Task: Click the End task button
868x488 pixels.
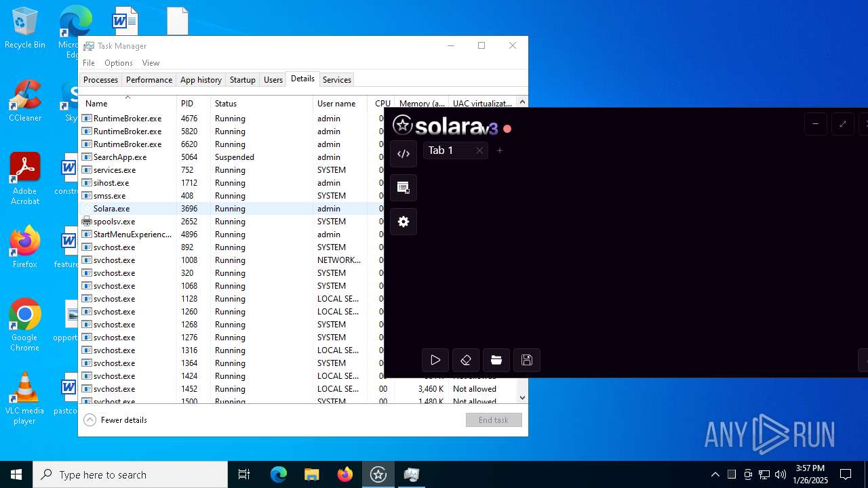Action: click(494, 420)
